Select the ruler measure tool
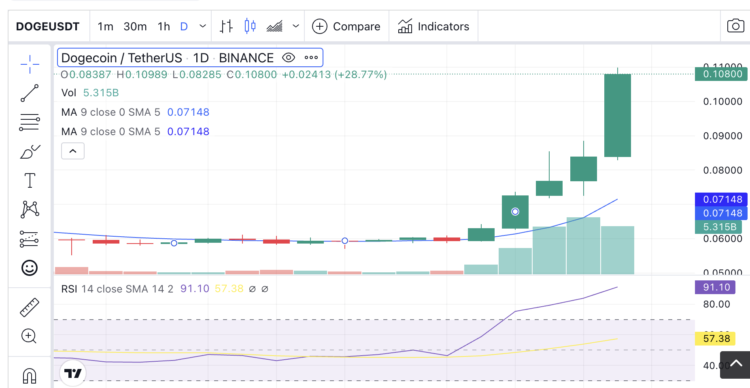Screen dimensions: 750x388 pos(30,308)
